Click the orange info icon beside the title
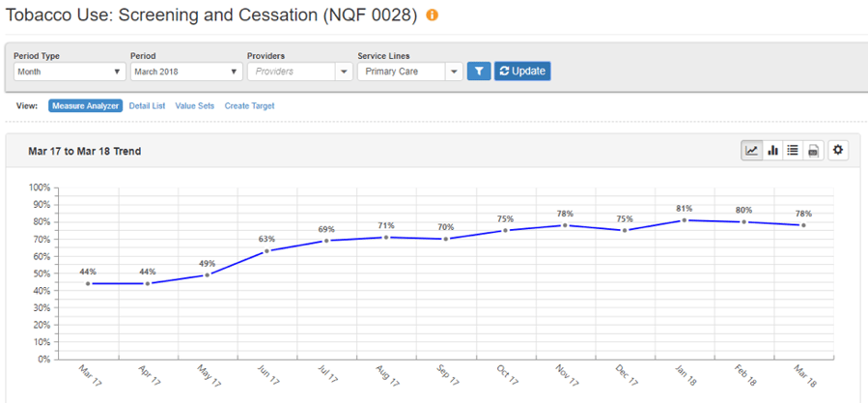 point(432,15)
